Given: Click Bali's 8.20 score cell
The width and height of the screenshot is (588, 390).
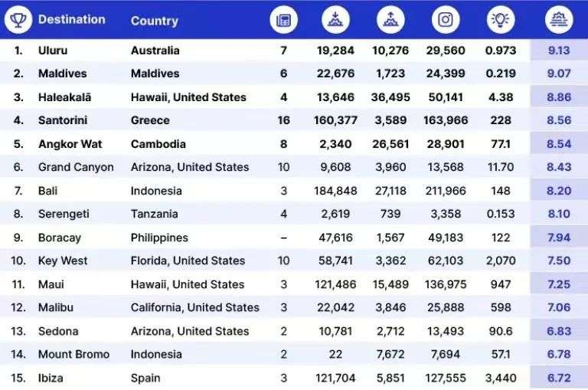Looking at the screenshot, I should click(x=559, y=191).
